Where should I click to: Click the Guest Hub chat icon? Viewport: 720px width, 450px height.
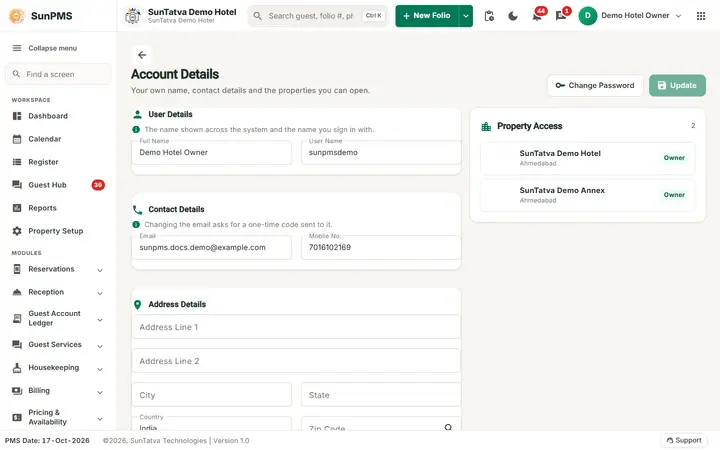17,185
